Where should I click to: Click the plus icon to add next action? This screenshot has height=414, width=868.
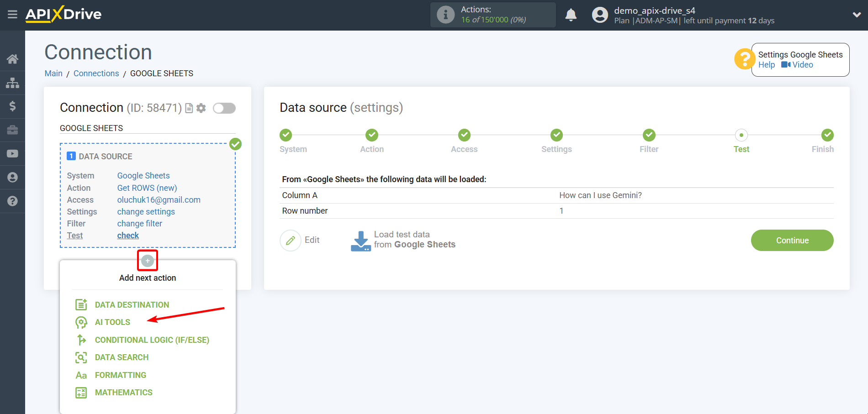click(x=147, y=261)
